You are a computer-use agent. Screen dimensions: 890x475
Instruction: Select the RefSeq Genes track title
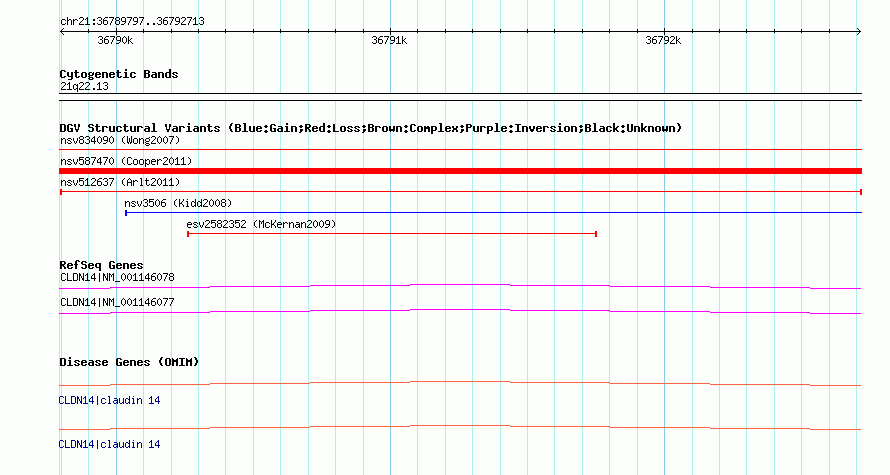pyautogui.click(x=101, y=266)
